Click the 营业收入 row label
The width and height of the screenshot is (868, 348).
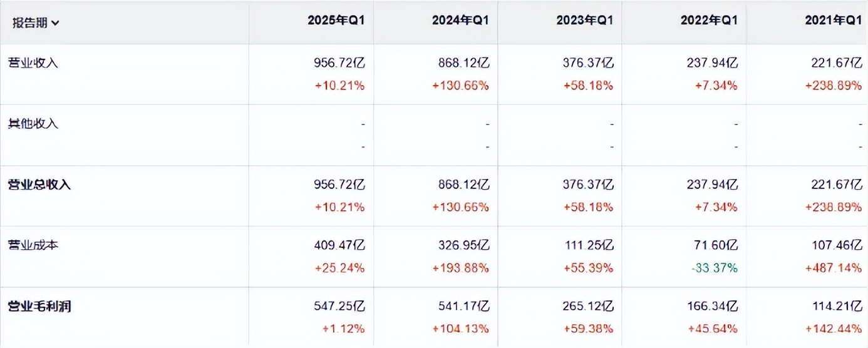coord(33,63)
